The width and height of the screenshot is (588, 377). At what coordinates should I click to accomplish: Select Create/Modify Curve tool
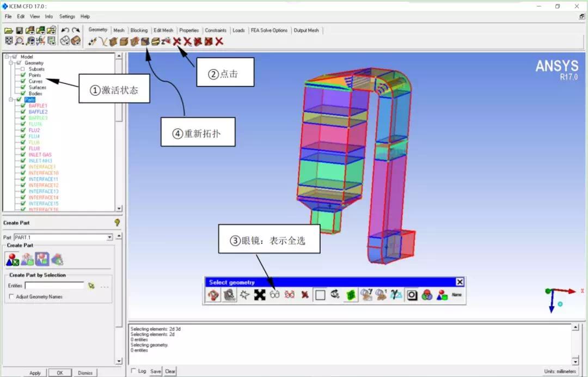coord(103,41)
